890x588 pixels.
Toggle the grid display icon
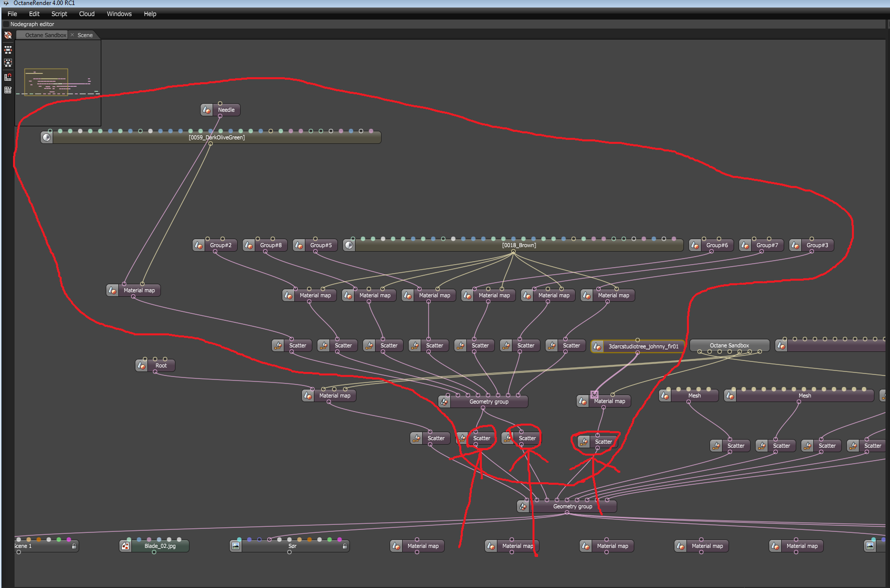click(8, 90)
